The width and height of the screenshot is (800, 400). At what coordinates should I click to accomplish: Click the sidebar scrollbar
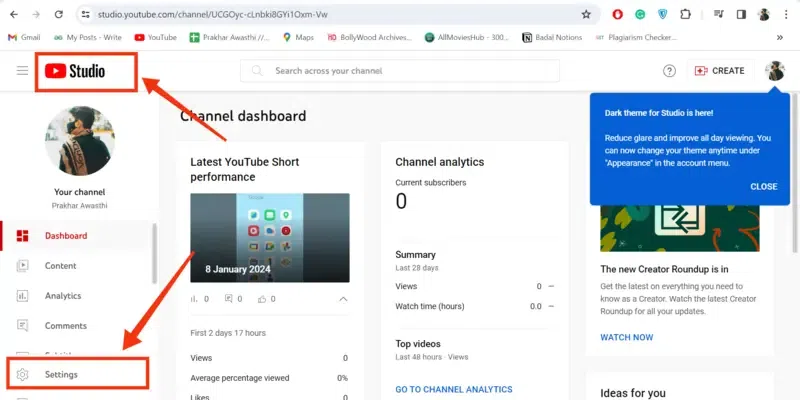pyautogui.click(x=155, y=254)
